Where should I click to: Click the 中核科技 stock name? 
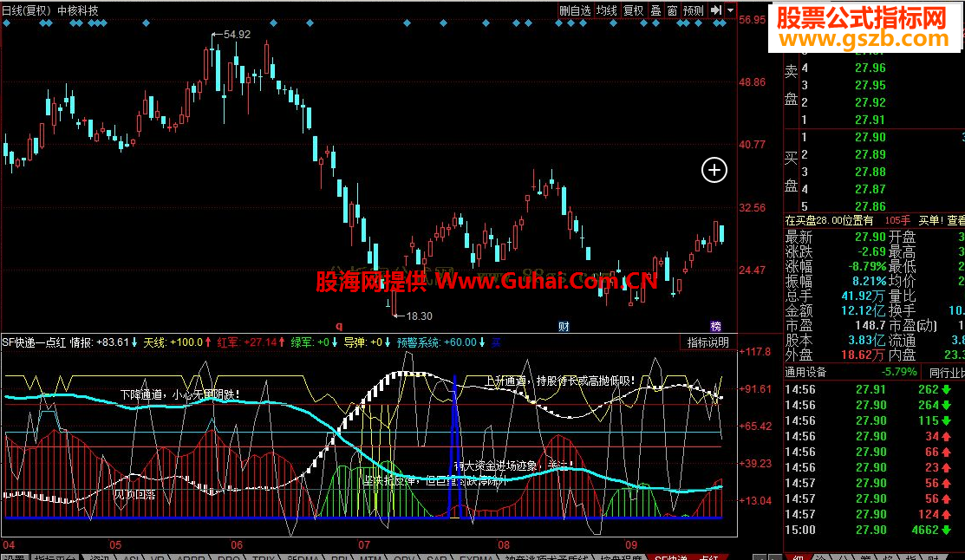point(77,10)
